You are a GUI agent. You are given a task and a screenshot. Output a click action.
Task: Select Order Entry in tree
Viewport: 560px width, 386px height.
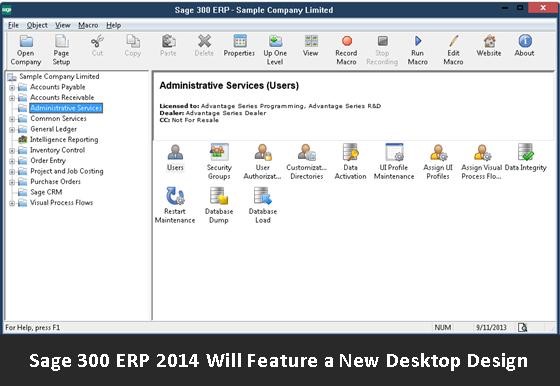point(48,161)
